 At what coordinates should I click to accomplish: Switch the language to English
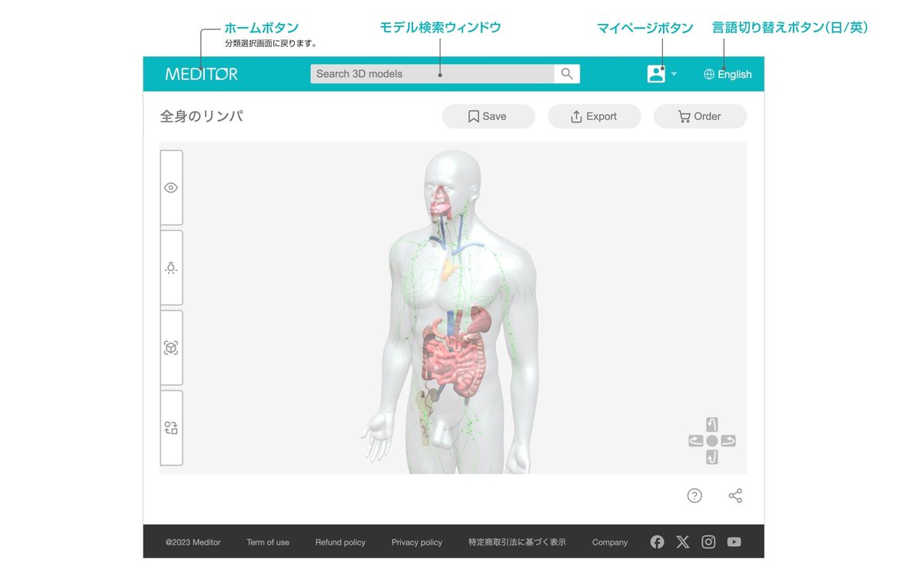pyautogui.click(x=727, y=74)
